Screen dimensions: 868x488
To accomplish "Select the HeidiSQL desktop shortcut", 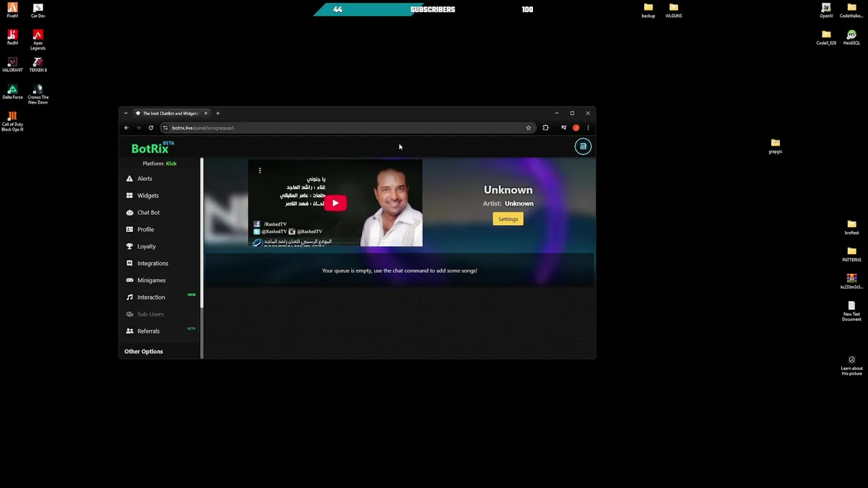I will [x=852, y=38].
